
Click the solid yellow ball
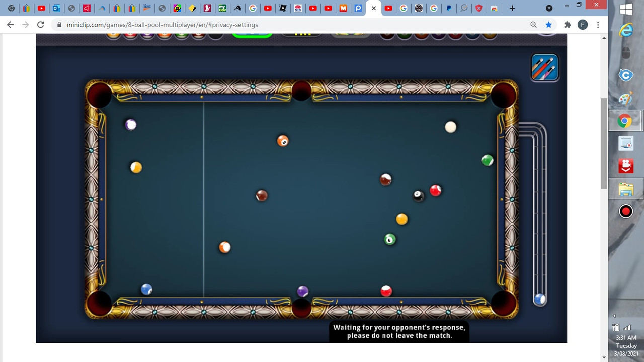tap(401, 219)
